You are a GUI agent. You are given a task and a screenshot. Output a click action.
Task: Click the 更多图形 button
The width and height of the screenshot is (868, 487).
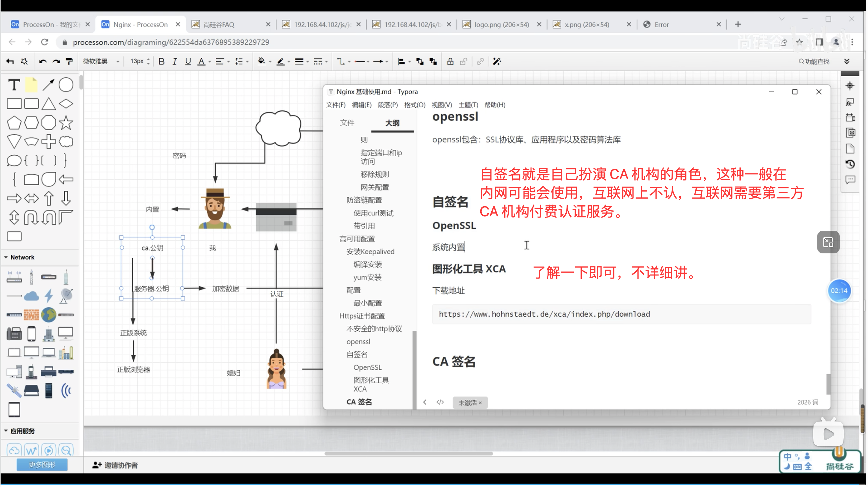point(42,465)
